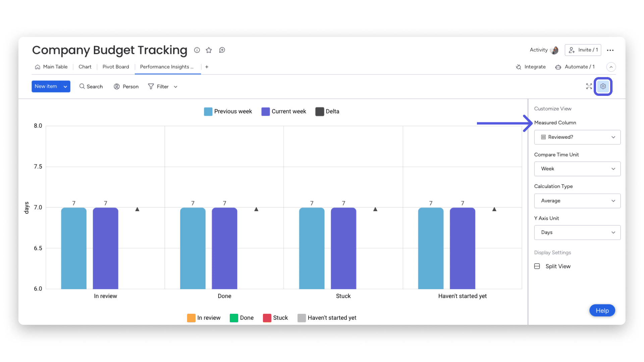Image resolution: width=644 pixels, height=362 pixels.
Task: Click the Stuck axis label
Action: pos(343,296)
